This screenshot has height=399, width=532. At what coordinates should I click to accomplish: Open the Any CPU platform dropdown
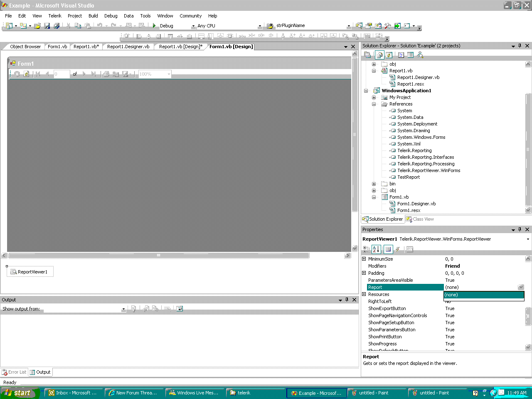(x=260, y=26)
